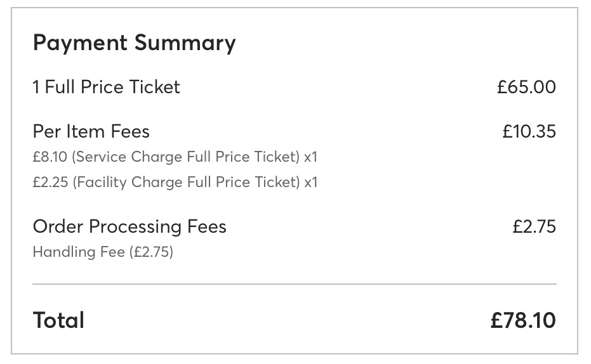Select the 1 Full Price Ticket label

pos(106,87)
